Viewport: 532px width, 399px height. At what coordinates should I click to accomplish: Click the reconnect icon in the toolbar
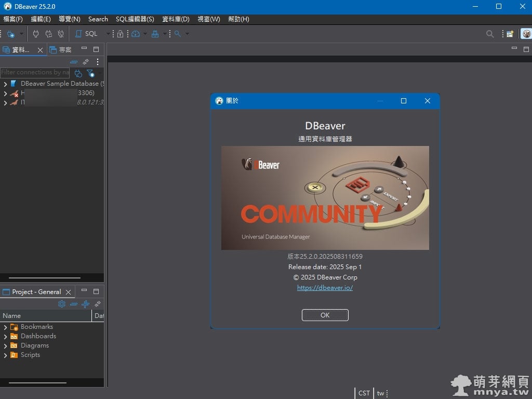coord(49,34)
